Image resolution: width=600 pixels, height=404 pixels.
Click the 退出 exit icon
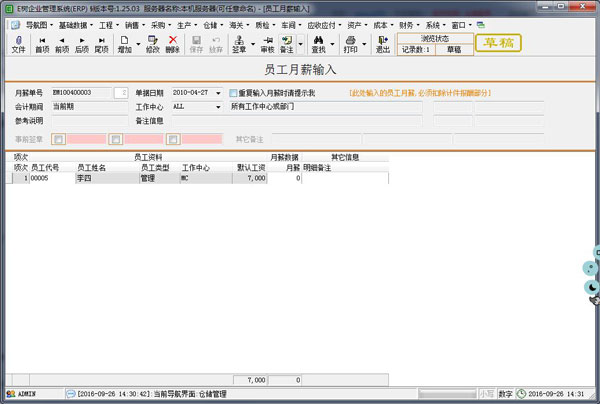[x=383, y=40]
